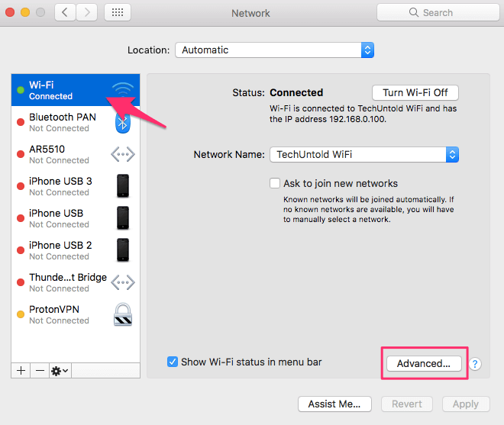Image resolution: width=504 pixels, height=425 pixels.
Task: Click the red status dot for Bluetooth PAN
Action: point(21,122)
